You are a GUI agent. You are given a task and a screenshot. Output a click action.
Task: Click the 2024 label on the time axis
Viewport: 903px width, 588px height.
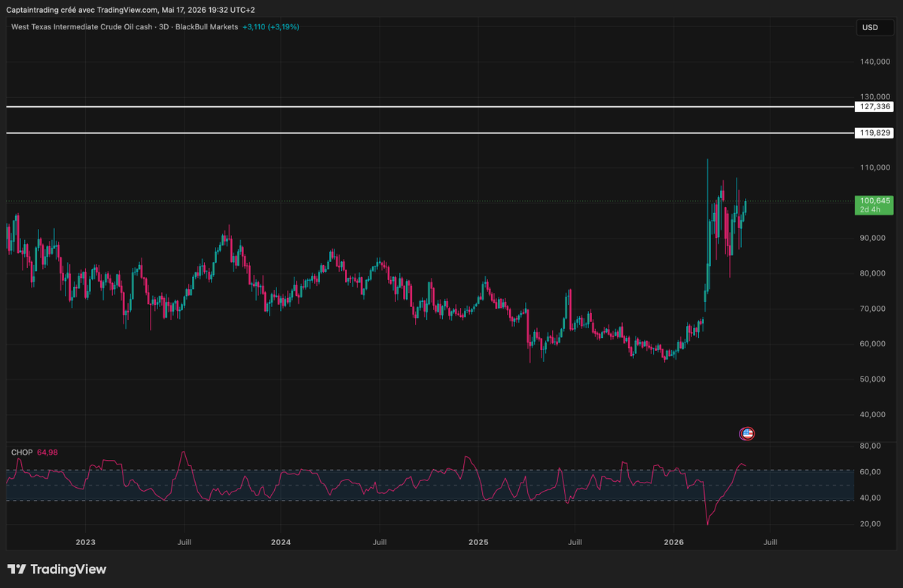[x=280, y=542]
